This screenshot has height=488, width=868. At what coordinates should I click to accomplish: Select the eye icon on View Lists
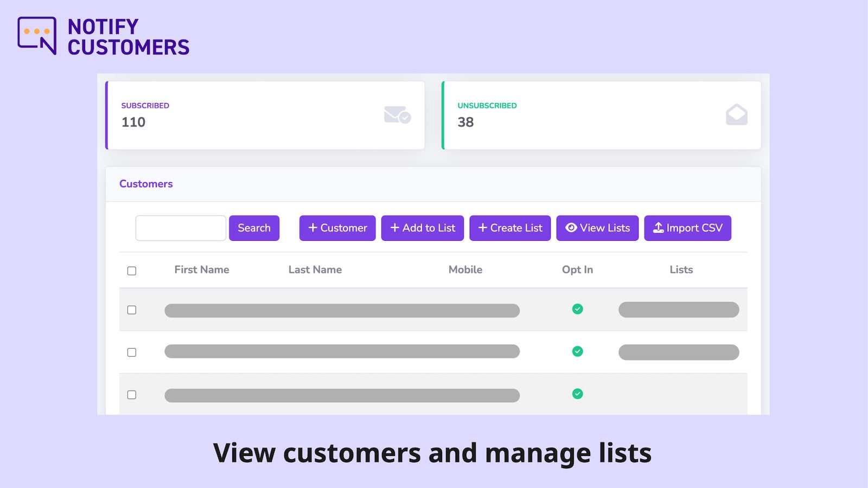tap(571, 228)
